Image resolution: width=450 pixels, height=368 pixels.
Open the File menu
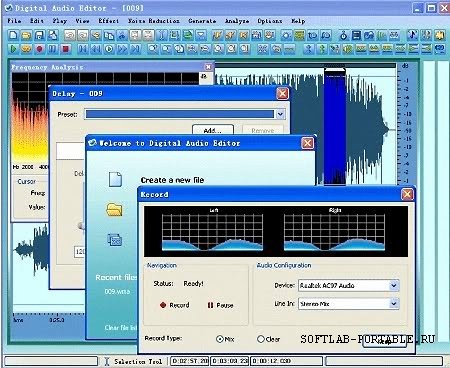click(14, 21)
